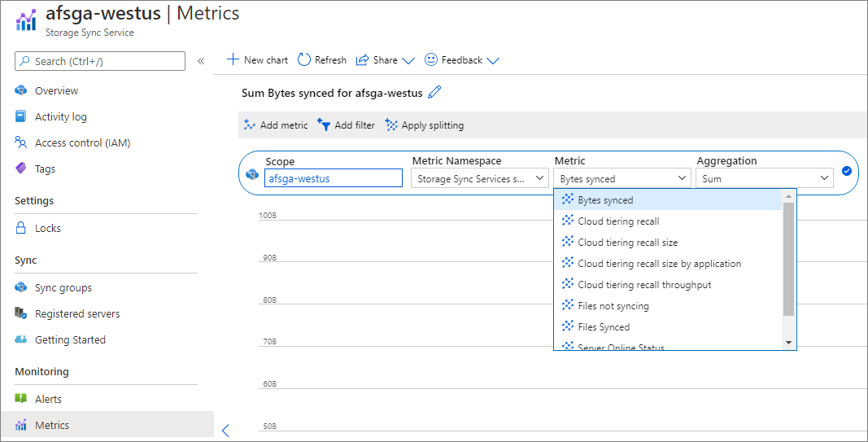Select Files not syncing metric option
868x442 pixels.
(x=613, y=306)
